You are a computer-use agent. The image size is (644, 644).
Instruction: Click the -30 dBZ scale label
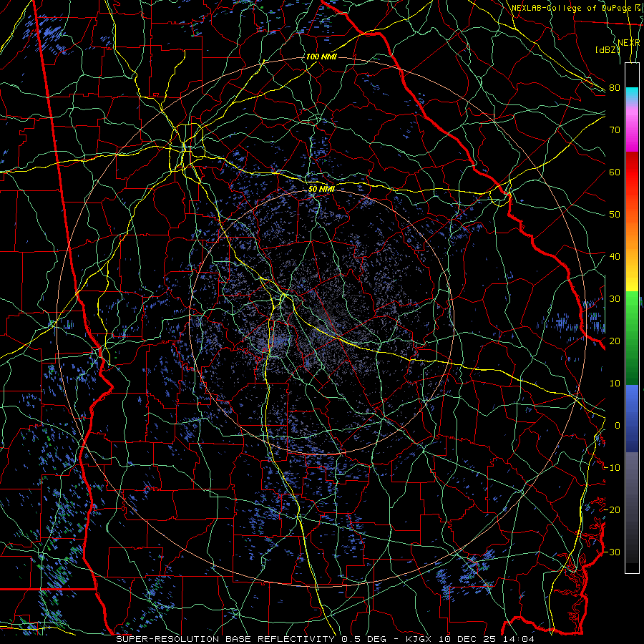coord(612,552)
